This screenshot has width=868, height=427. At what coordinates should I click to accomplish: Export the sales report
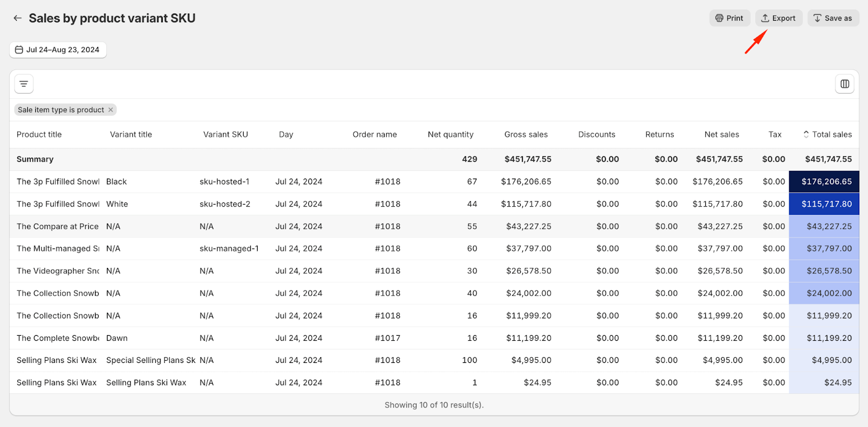pyautogui.click(x=778, y=18)
